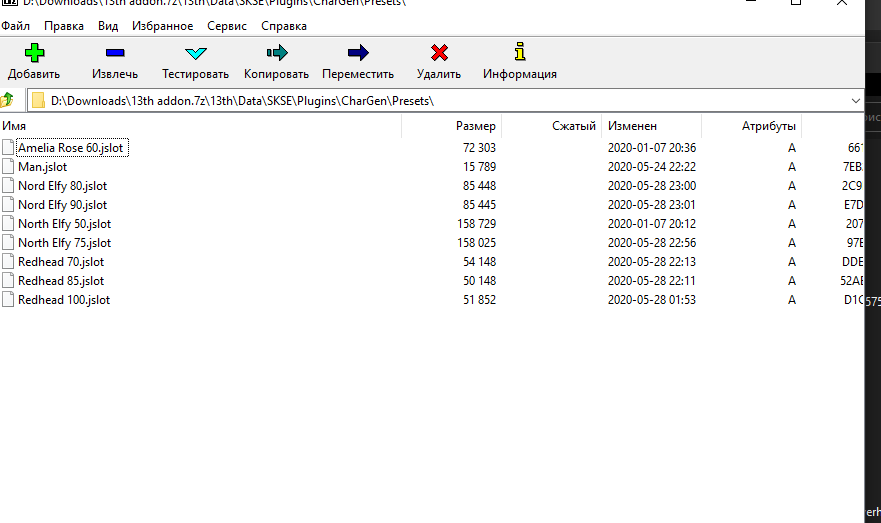Viewport: 881px width, 523px height.
Task: Click the yellow Information icon
Action: click(519, 53)
